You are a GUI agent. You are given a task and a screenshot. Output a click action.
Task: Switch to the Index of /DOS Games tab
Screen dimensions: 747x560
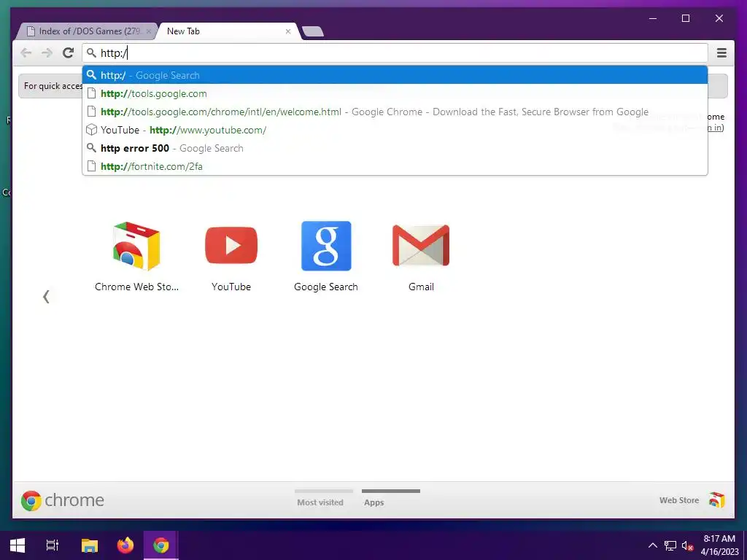pyautogui.click(x=87, y=31)
